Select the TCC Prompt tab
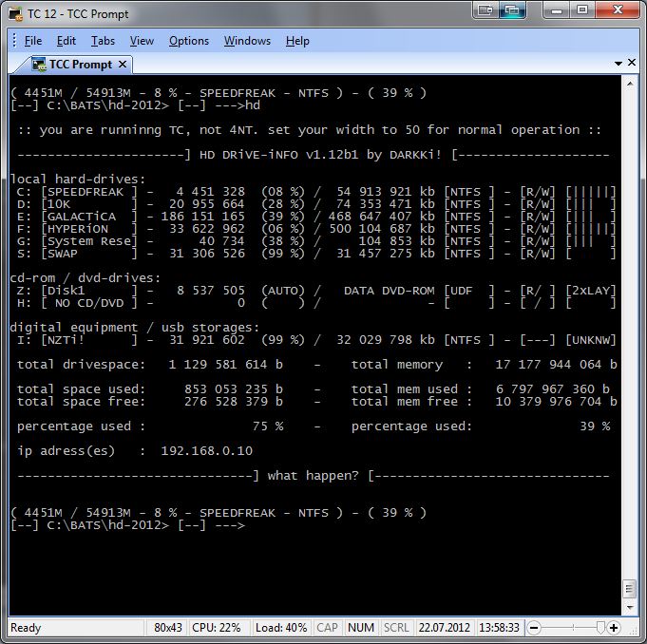Screen dimensions: 647x644 click(81, 65)
